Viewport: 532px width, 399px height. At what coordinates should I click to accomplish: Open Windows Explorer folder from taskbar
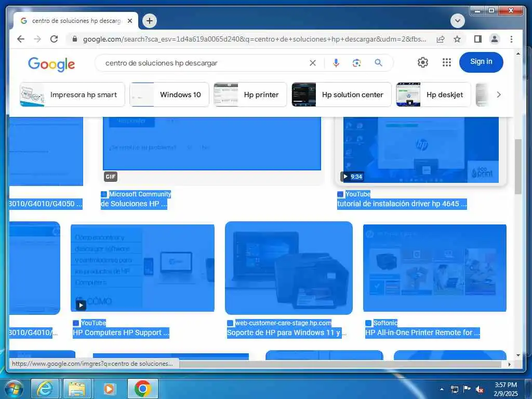pyautogui.click(x=77, y=389)
